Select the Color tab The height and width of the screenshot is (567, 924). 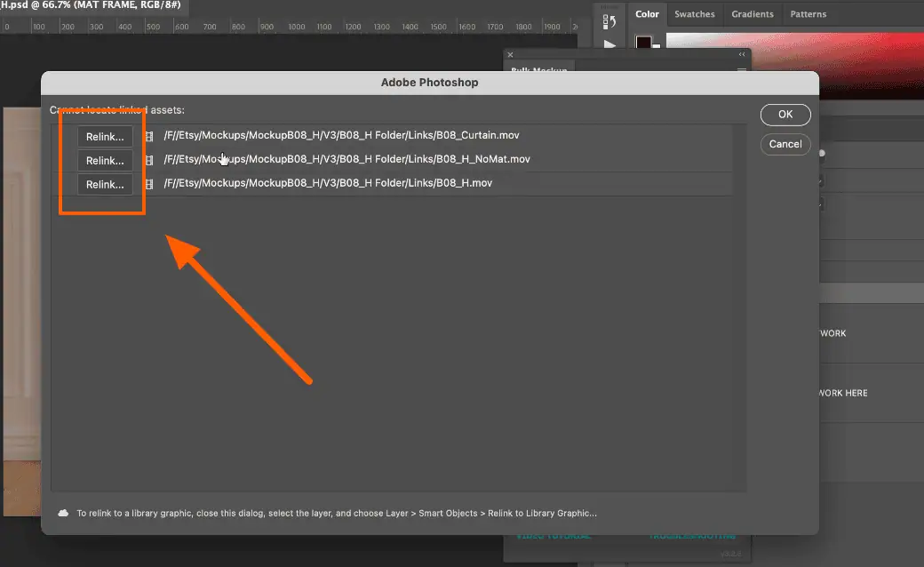pyautogui.click(x=647, y=14)
